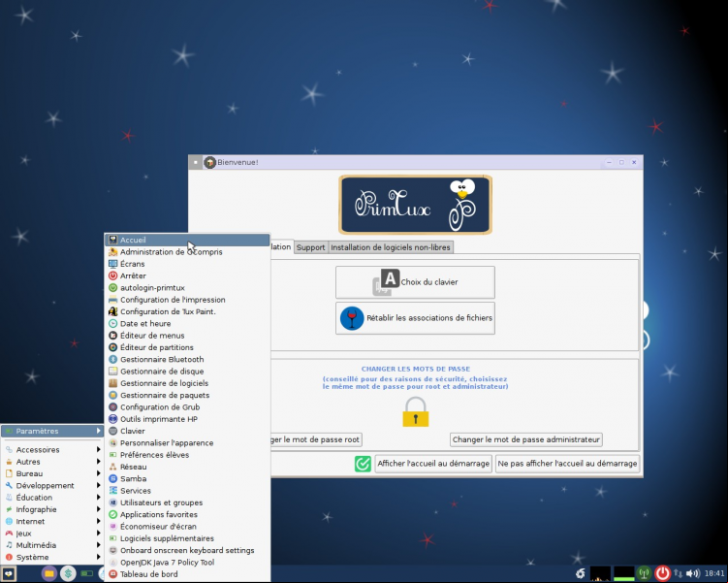The height and width of the screenshot is (583, 728).
Task: Expand the Paramètres menu category
Action: 52,431
